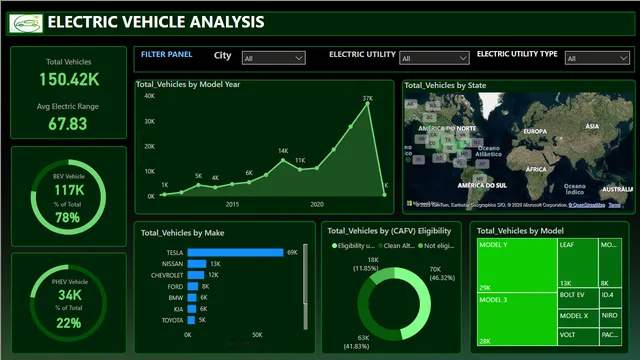640x360 pixels.
Task: Click the MODEL X treemap tile
Action: 578,318
